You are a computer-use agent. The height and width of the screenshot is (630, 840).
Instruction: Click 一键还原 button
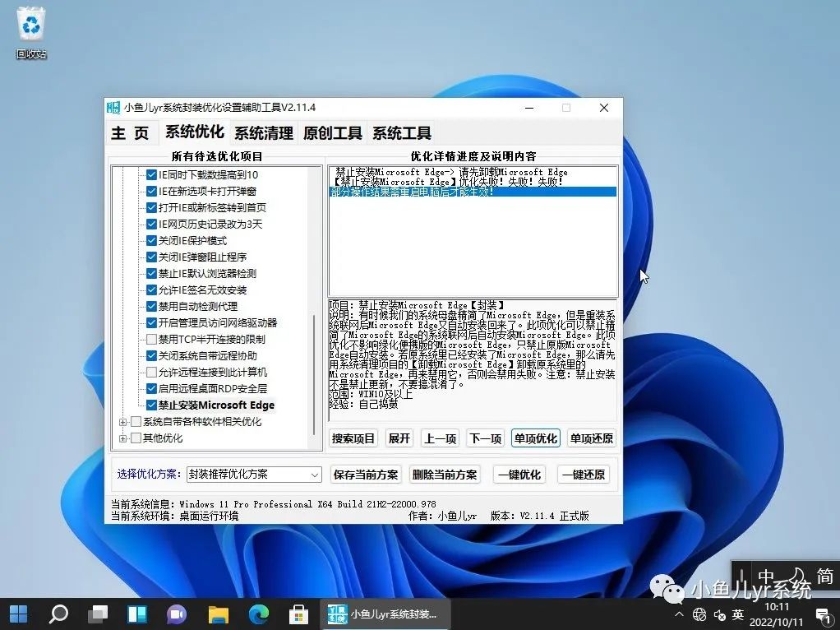coord(584,475)
